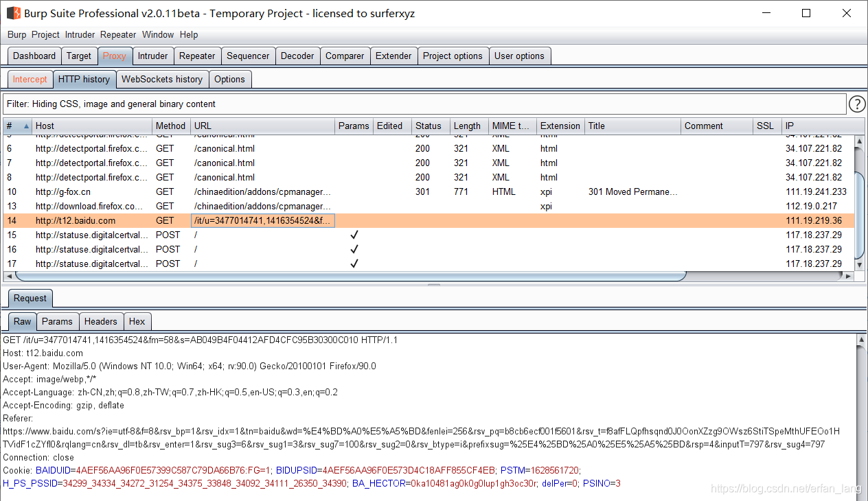Sort by the Title column header
This screenshot has width=868, height=501.
633,126
